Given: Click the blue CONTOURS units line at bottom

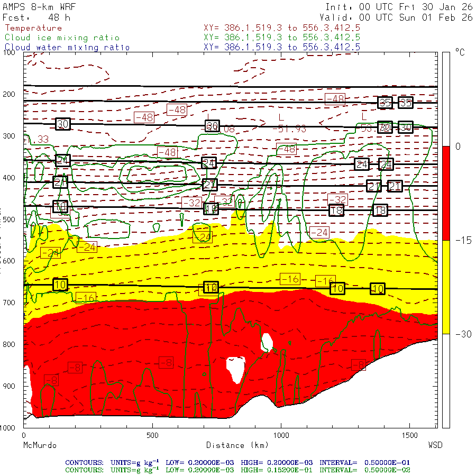Looking at the screenshot, I should pos(237,463).
